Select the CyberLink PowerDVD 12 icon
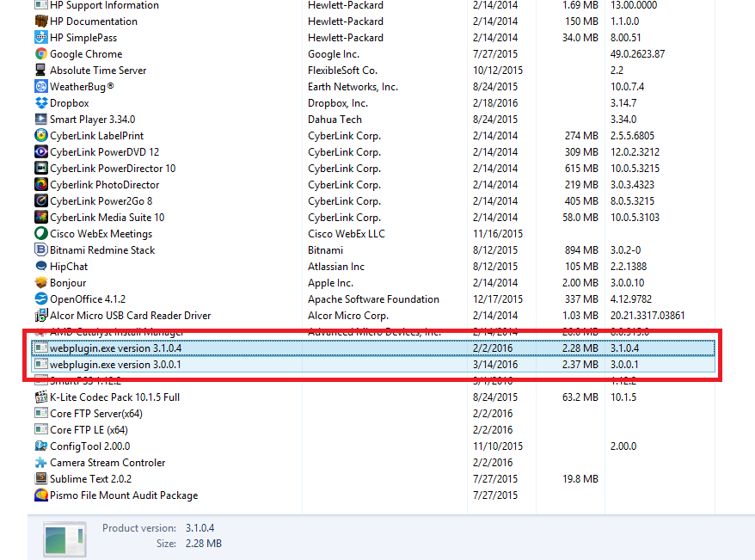Viewport: 755px width, 560px height. point(41,152)
